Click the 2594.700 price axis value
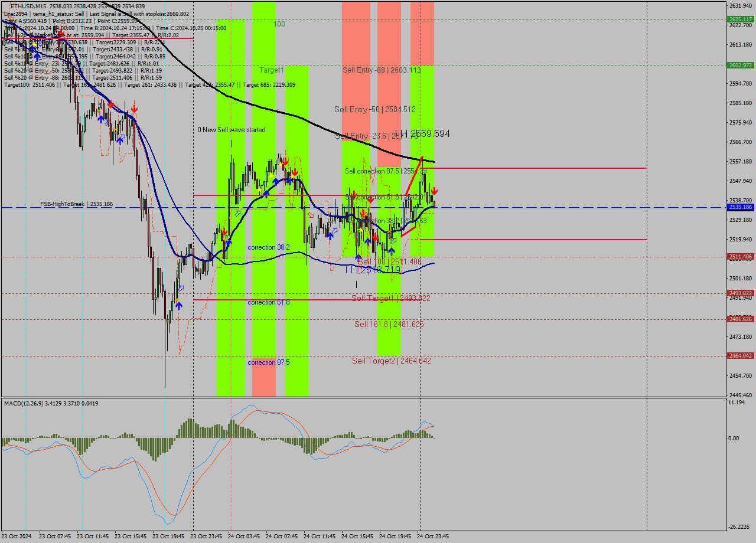Viewport: 756px width, 543px height. coord(740,83)
